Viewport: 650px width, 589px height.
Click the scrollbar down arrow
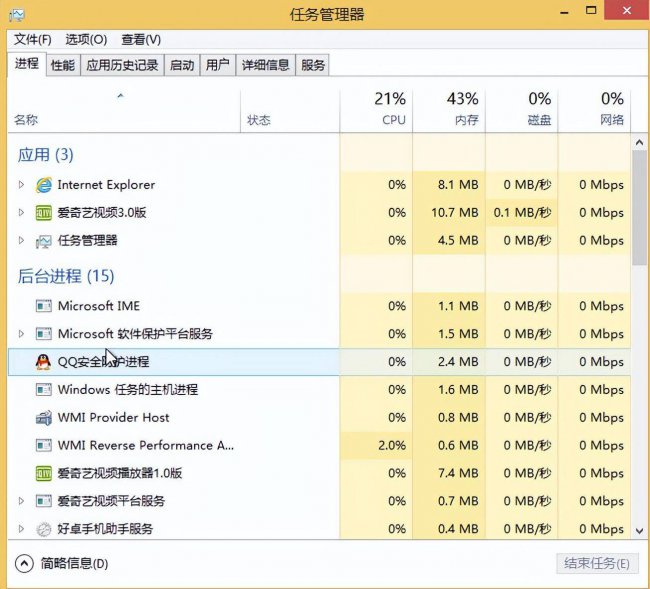[639, 531]
